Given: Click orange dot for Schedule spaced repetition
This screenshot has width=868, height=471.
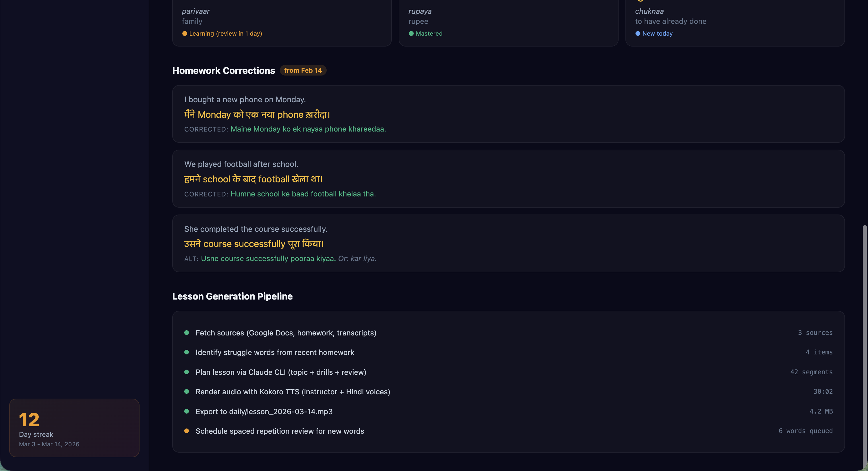Looking at the screenshot, I should coord(186,431).
